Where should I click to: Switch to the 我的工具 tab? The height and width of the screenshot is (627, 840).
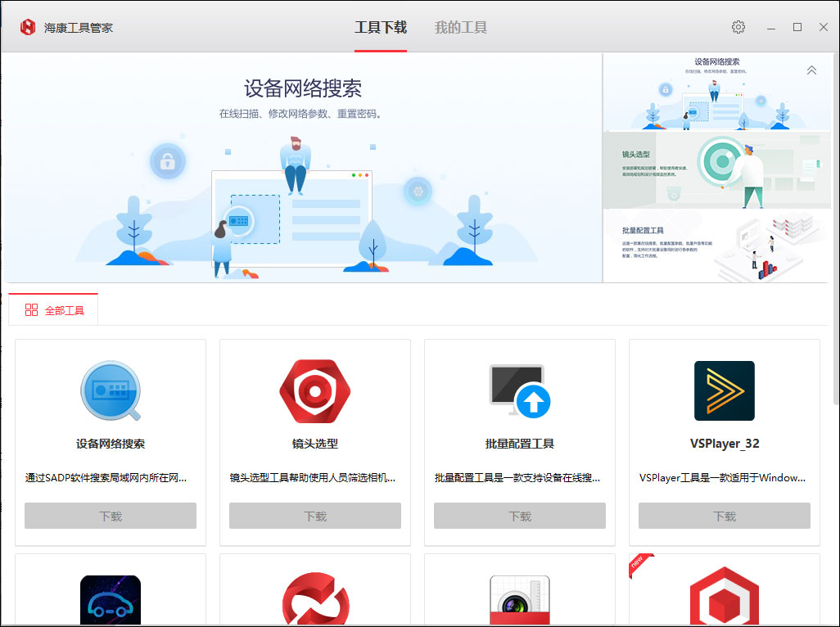pyautogui.click(x=461, y=27)
